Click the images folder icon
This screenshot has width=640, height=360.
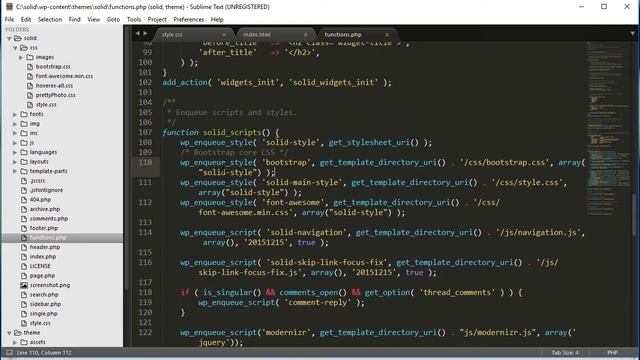point(30,58)
